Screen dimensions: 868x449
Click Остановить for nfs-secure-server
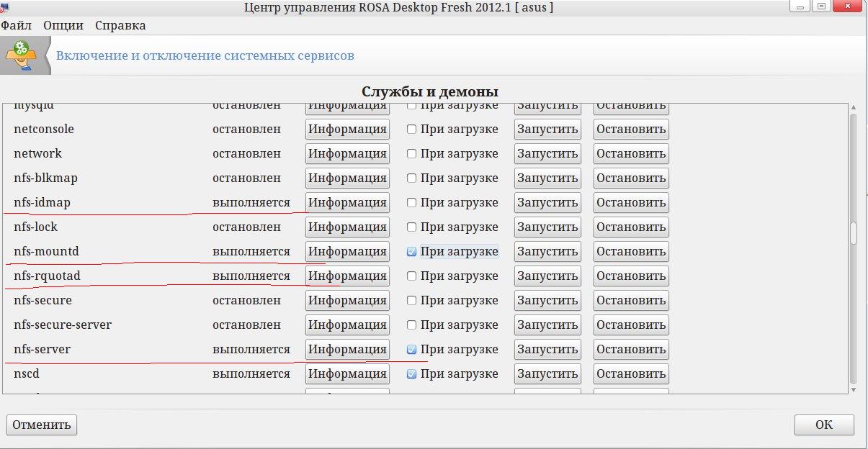pyautogui.click(x=631, y=325)
